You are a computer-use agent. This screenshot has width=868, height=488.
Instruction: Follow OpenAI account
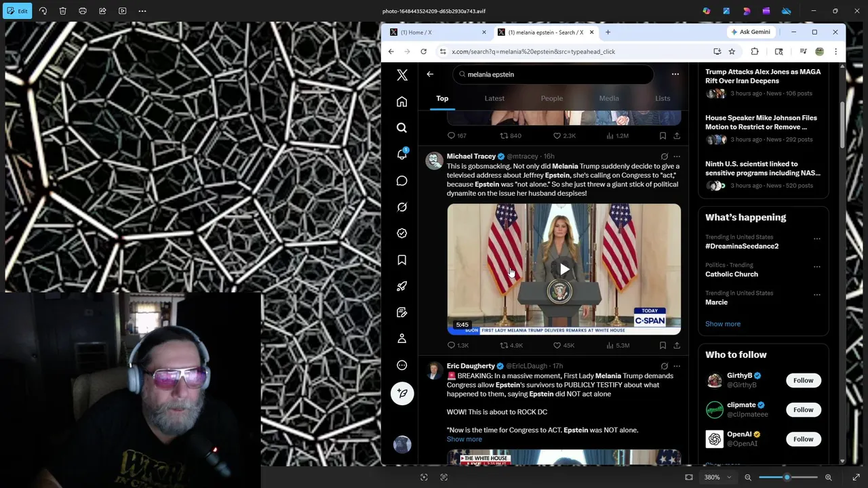(804, 439)
